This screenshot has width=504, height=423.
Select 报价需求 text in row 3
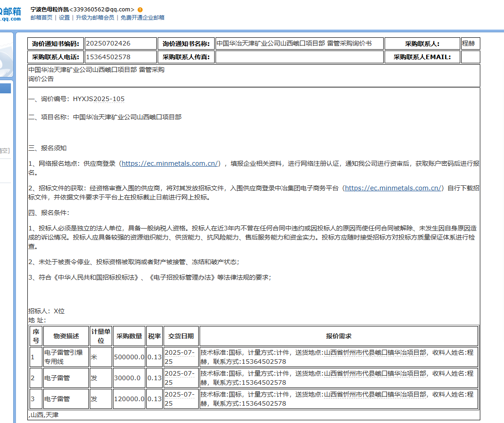(339, 399)
